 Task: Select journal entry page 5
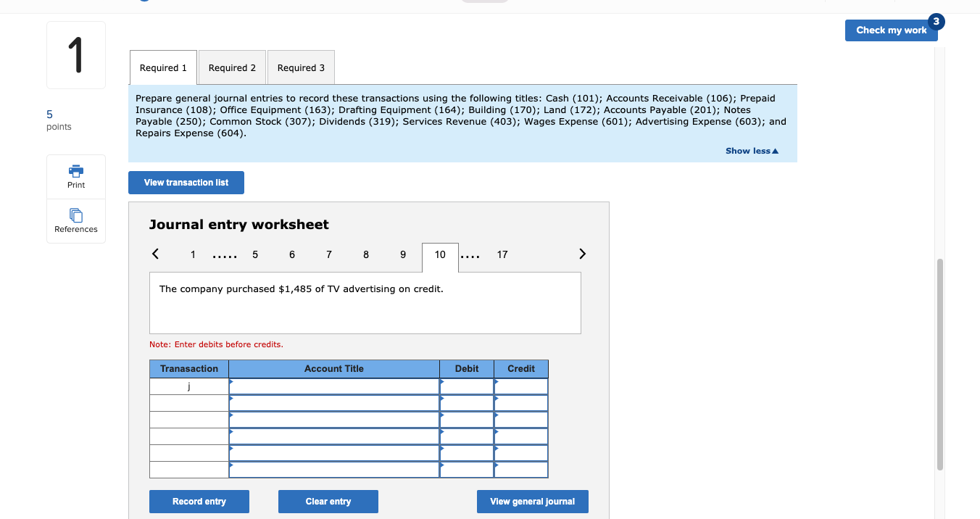click(255, 254)
